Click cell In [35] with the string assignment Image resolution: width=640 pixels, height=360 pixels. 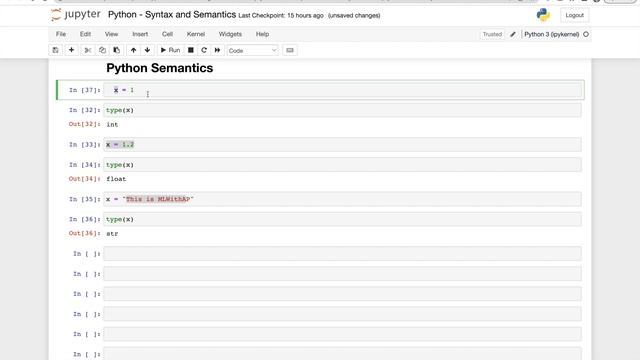342,199
